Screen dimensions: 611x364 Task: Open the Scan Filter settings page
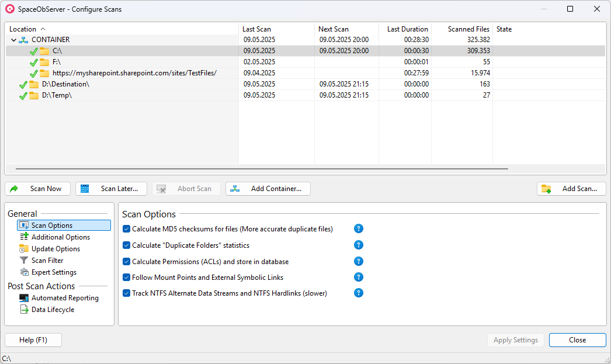47,261
